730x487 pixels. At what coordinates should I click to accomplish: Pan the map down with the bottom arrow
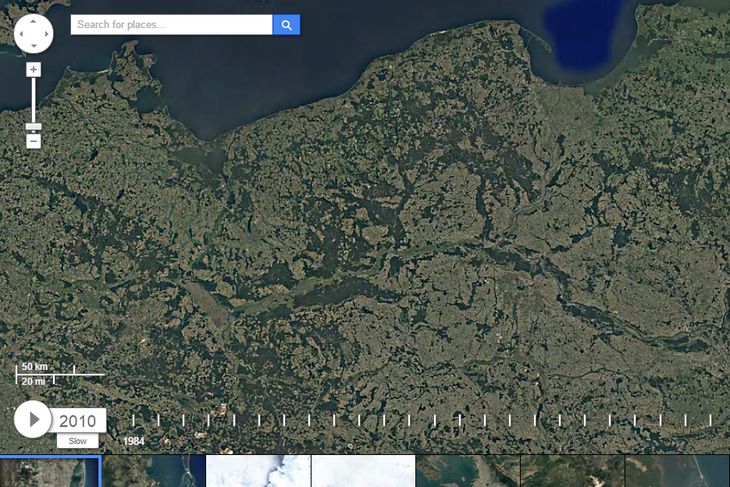34,46
